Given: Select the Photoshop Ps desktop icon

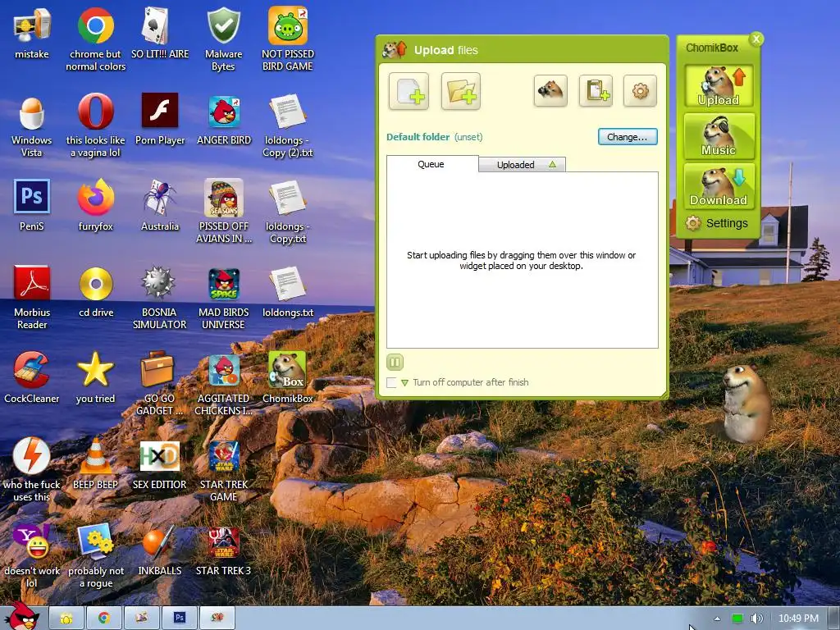Looking at the screenshot, I should coord(32,206).
